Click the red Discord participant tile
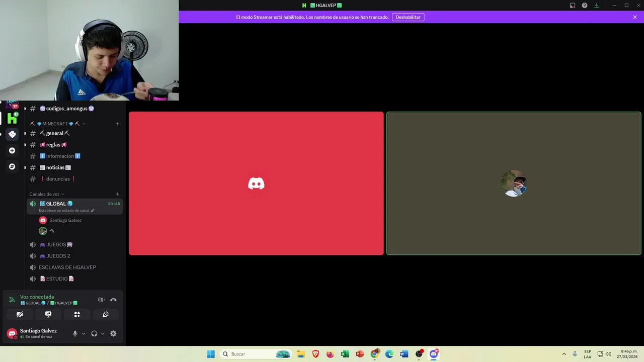 click(x=256, y=184)
